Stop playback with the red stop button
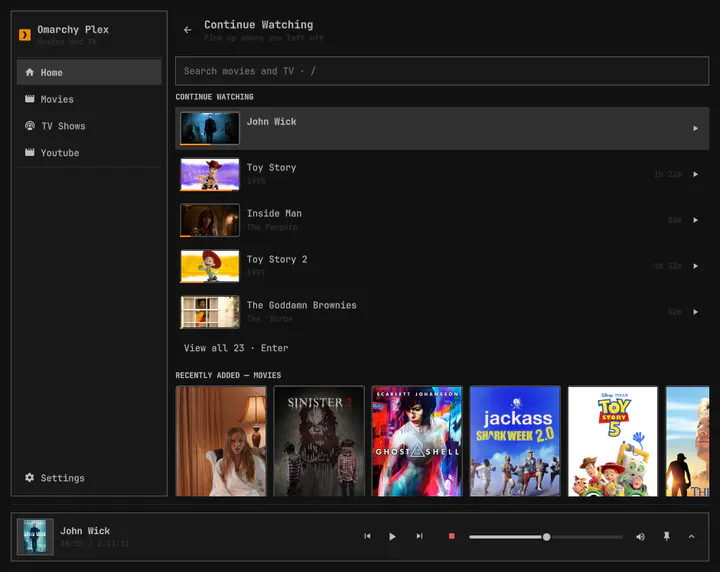This screenshot has width=720, height=572. click(451, 536)
